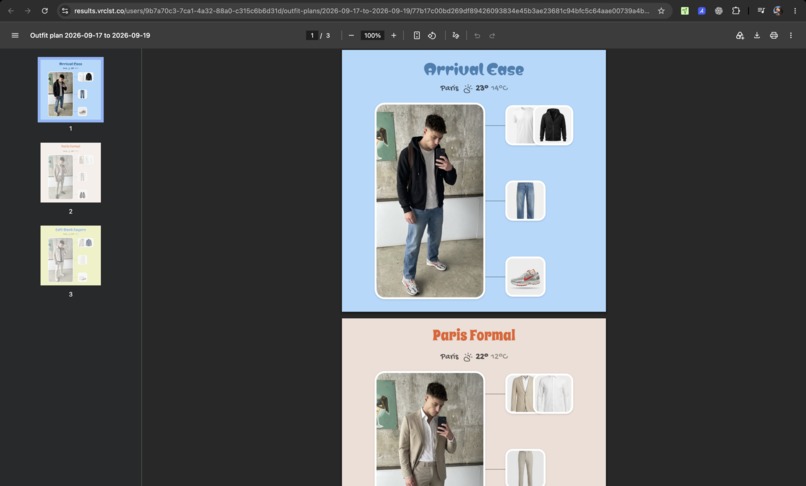Select page 3 thumbnail in sidebar
Viewport: 806px width, 486px height.
(70, 255)
